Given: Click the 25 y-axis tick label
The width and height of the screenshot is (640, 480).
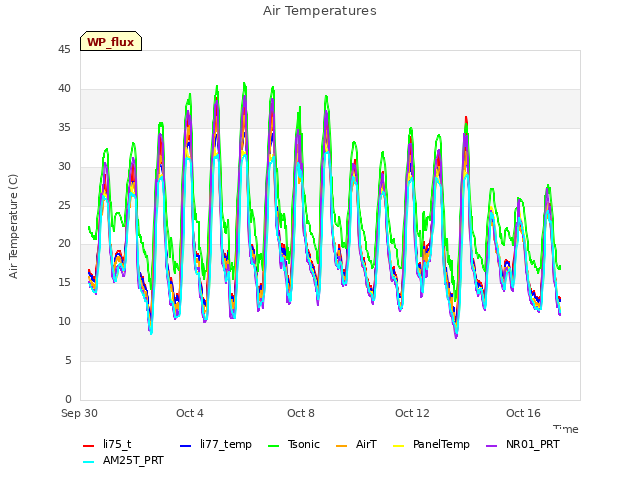Looking at the screenshot, I should pyautogui.click(x=64, y=205).
